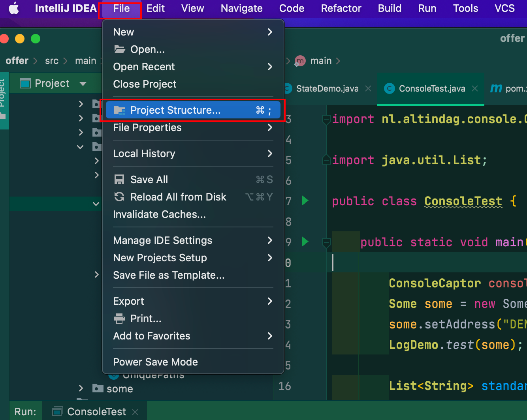Click the printer icon next to Print

[x=119, y=319]
